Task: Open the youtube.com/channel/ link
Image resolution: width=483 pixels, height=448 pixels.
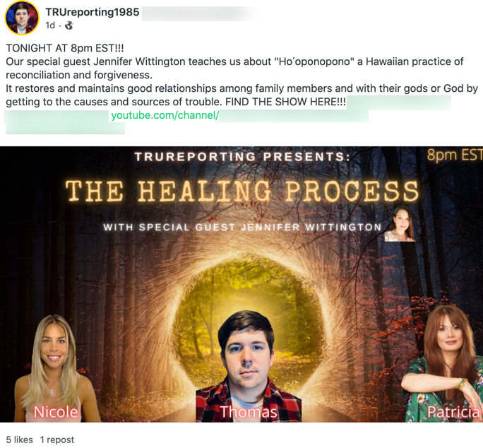Action: [x=165, y=115]
